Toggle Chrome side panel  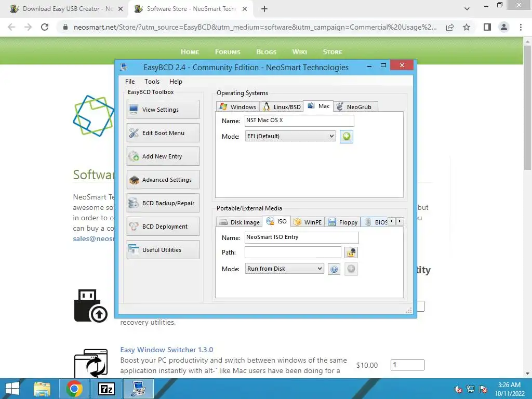(487, 27)
